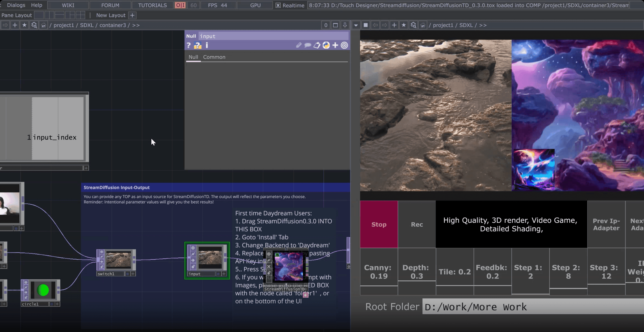Click the target/pin icon in the Null dialog
Viewport: 644px width, 332px height.
[344, 45]
